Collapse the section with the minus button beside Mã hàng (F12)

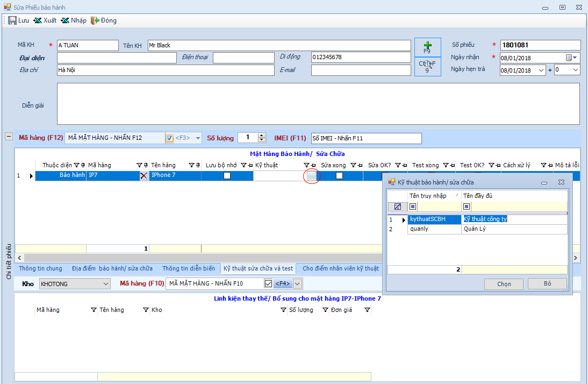(9, 137)
